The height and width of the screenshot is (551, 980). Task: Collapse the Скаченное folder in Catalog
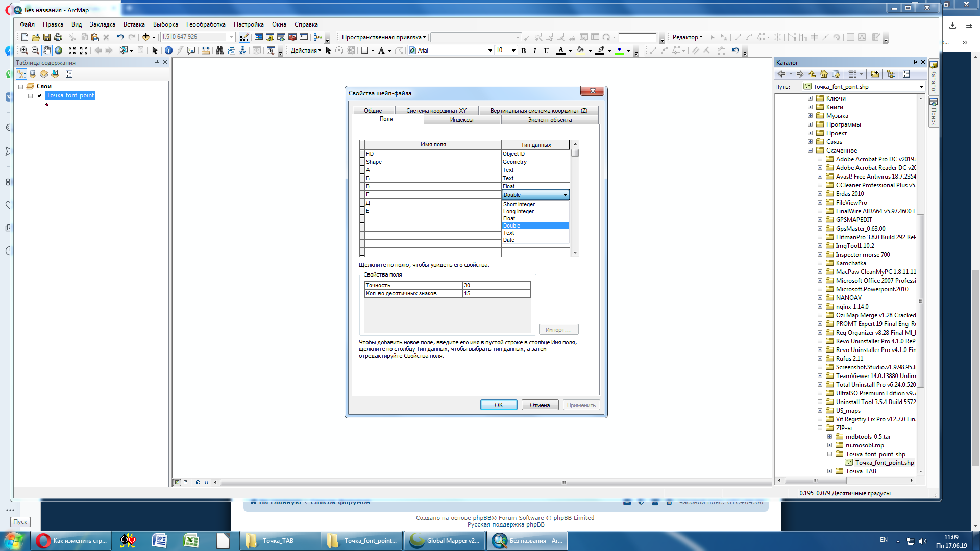810,151
